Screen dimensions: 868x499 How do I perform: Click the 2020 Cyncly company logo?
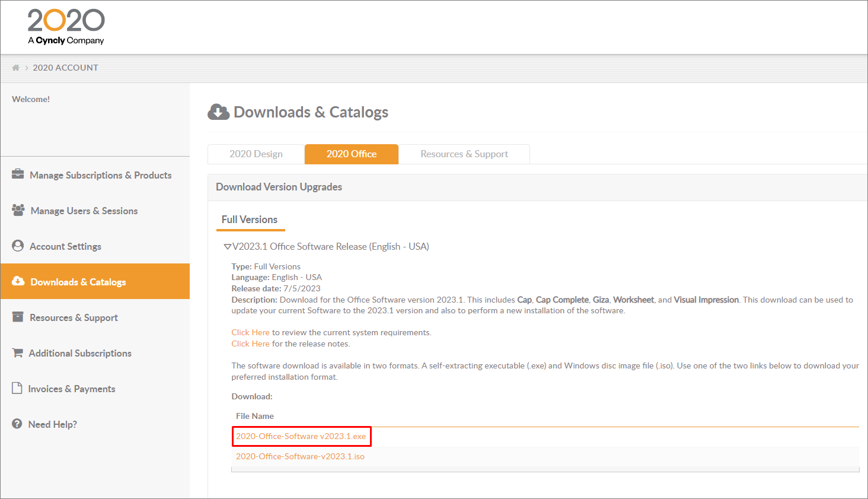pyautogui.click(x=66, y=27)
